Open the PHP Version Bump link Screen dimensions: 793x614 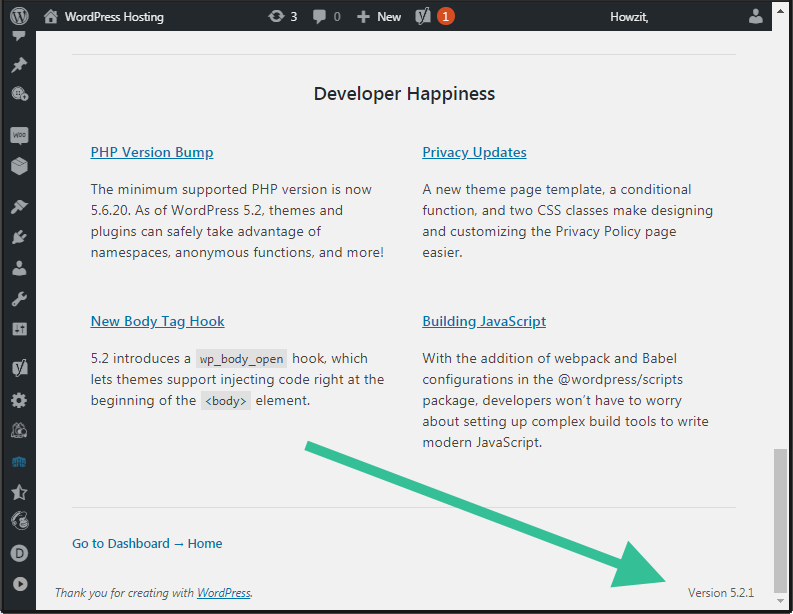[151, 152]
